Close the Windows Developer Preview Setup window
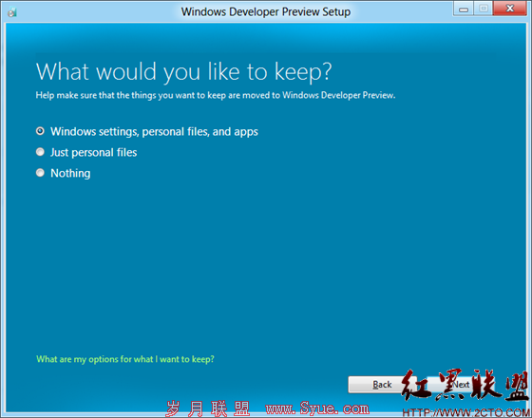 point(509,9)
